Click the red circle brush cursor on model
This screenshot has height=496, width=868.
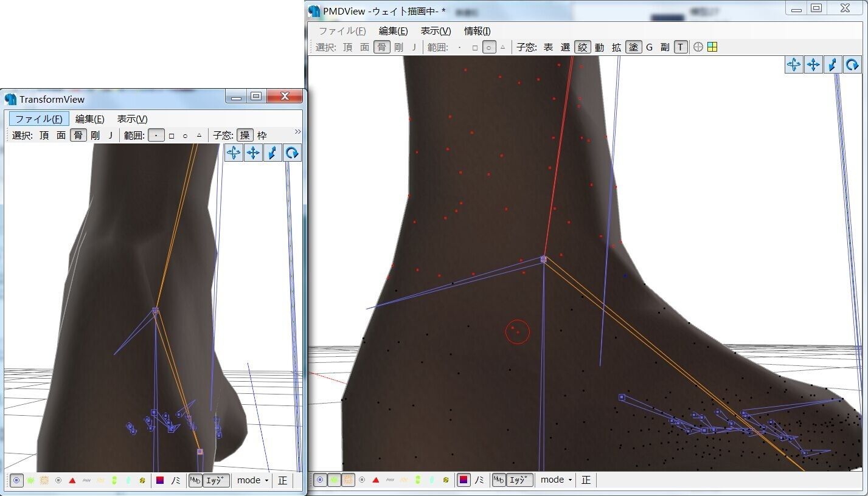click(518, 332)
